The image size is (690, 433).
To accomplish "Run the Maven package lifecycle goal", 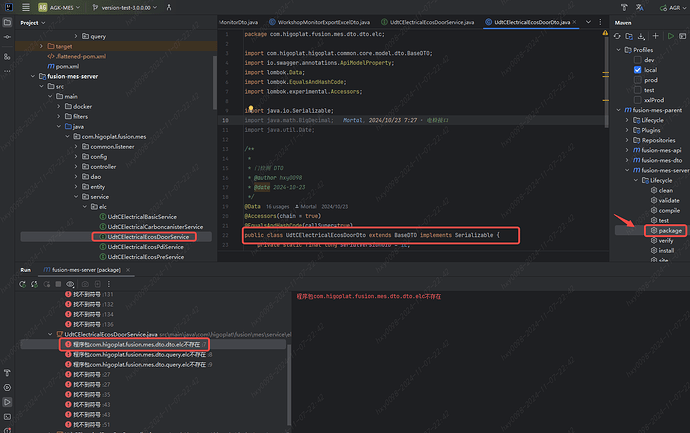I will click(x=666, y=231).
